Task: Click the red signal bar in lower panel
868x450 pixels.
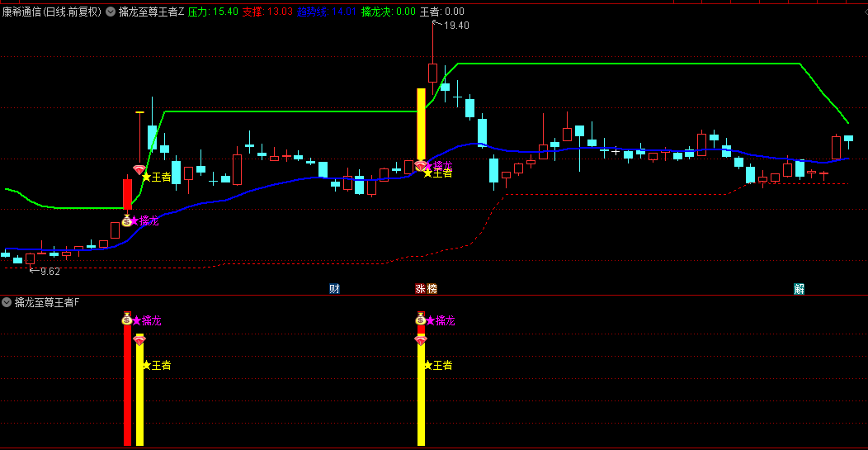Action: tap(127, 385)
